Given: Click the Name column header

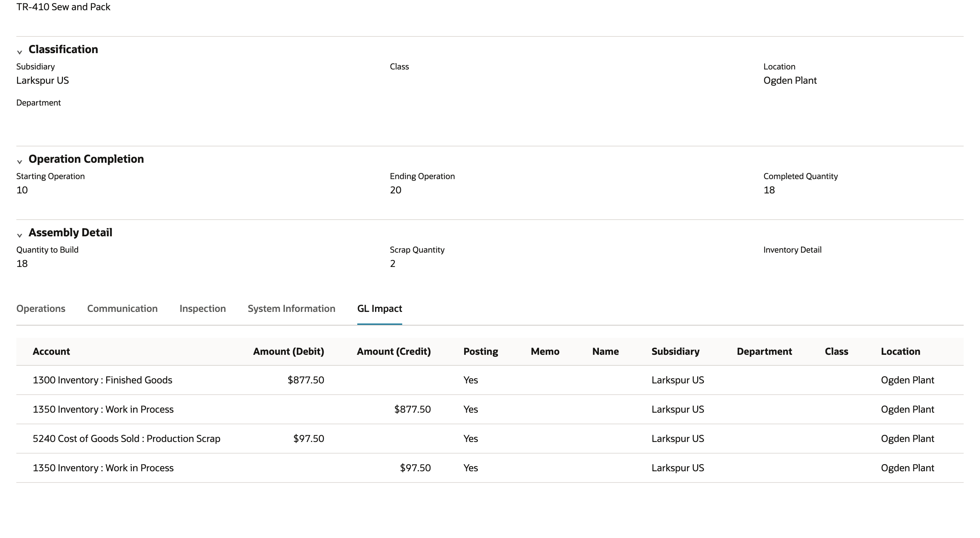Looking at the screenshot, I should (605, 351).
